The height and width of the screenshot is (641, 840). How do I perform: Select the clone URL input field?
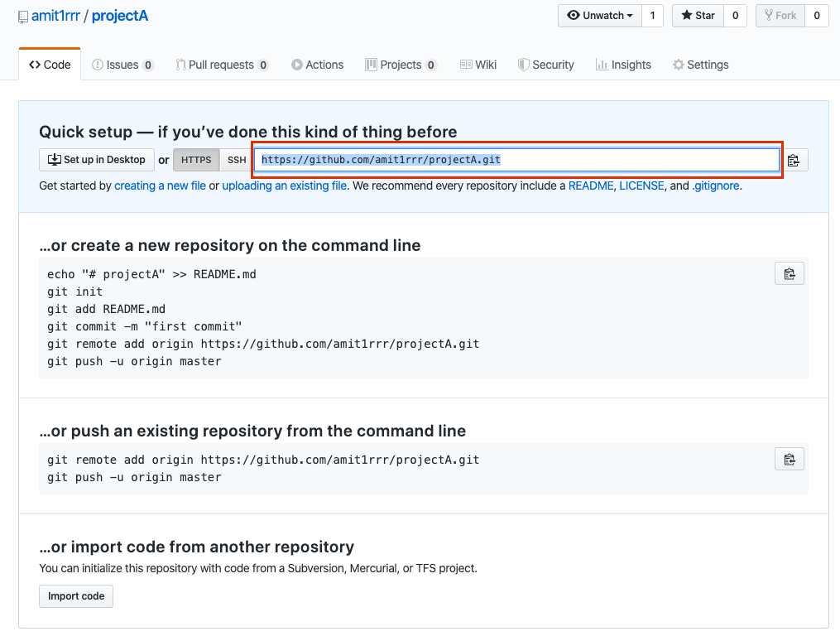[517, 160]
